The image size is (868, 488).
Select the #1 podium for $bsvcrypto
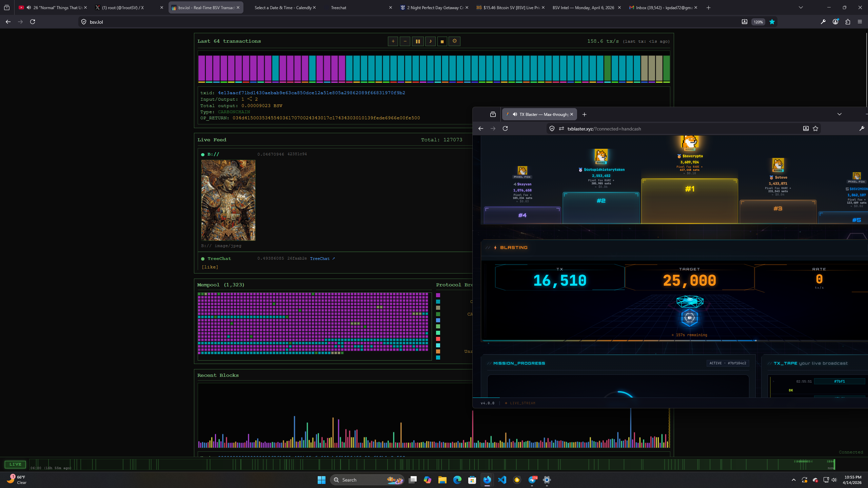coord(690,201)
